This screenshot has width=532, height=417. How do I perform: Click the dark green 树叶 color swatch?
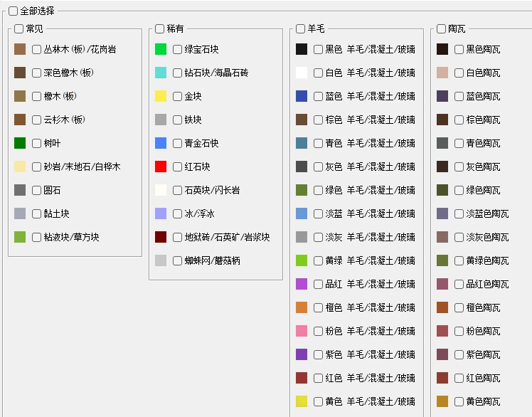20,143
